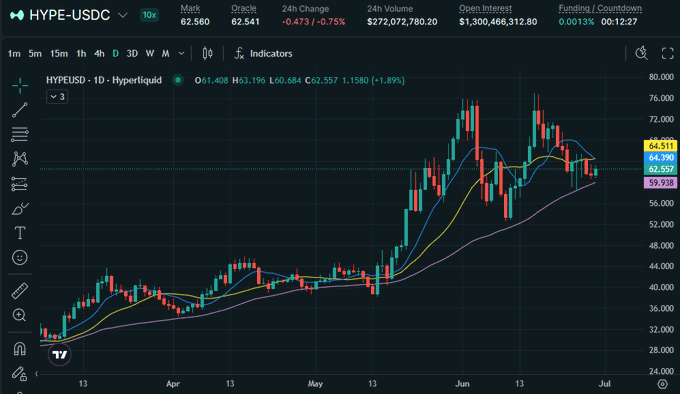Click the Jun date axis label
The image size is (680, 394).
coord(462,384)
